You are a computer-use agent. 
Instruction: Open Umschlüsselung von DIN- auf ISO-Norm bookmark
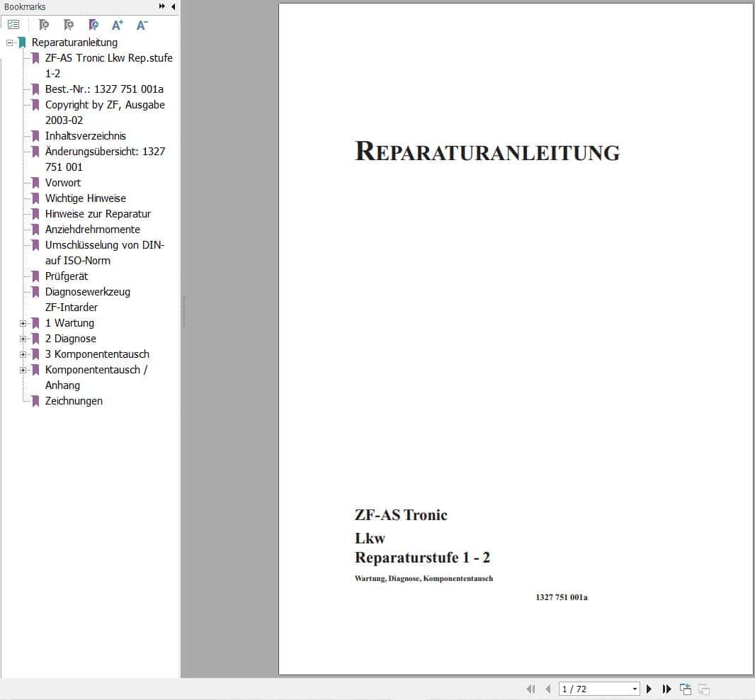click(x=105, y=252)
